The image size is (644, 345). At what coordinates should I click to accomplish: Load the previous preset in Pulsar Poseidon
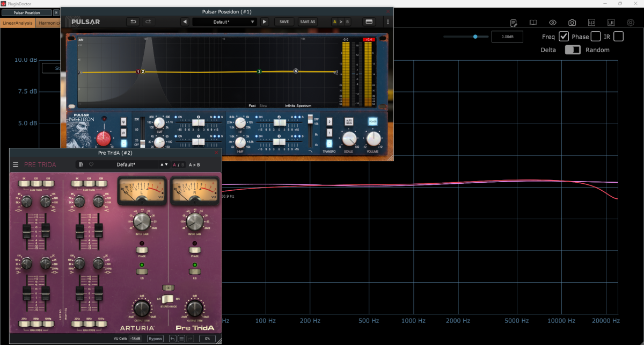pos(185,22)
